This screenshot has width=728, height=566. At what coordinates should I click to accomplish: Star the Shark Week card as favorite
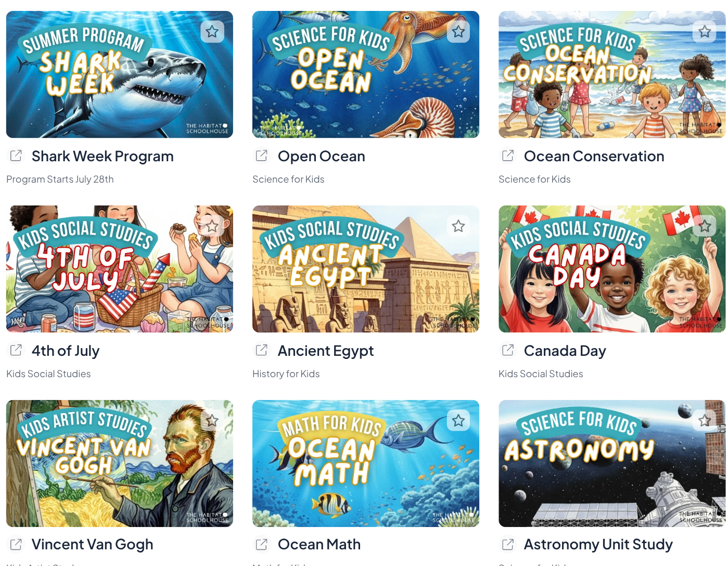coord(212,32)
